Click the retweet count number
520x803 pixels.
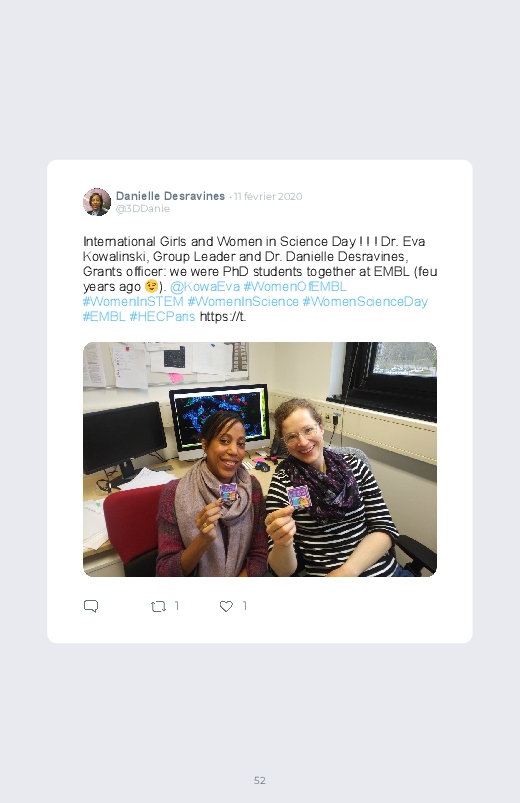177,606
